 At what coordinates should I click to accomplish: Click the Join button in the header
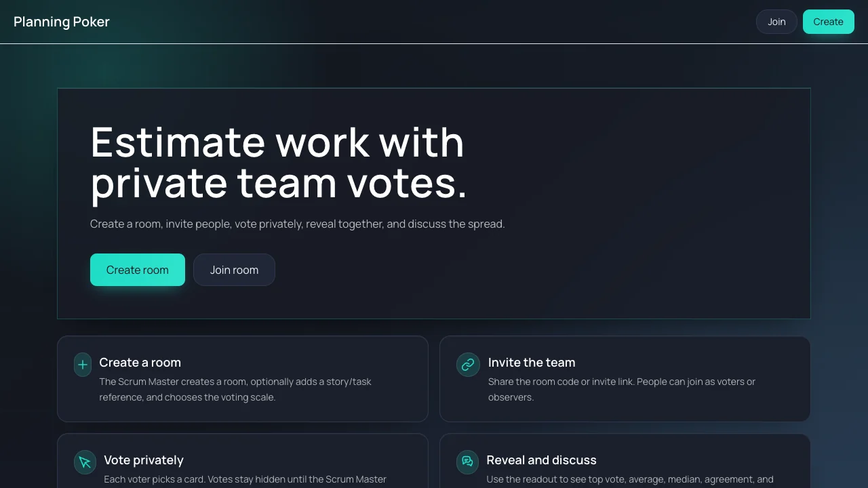776,22
